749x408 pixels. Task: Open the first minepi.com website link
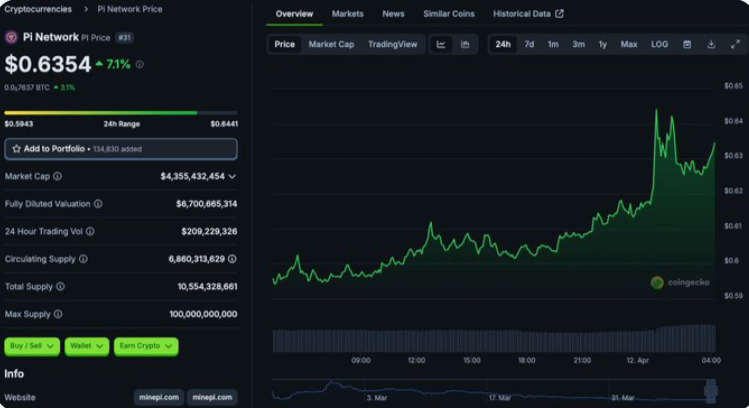(x=159, y=397)
